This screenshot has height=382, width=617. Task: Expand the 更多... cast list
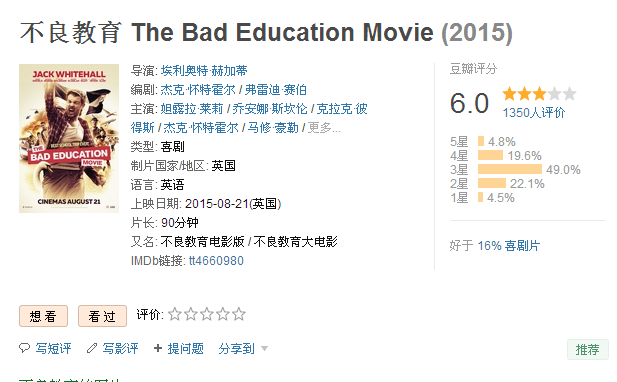323,128
